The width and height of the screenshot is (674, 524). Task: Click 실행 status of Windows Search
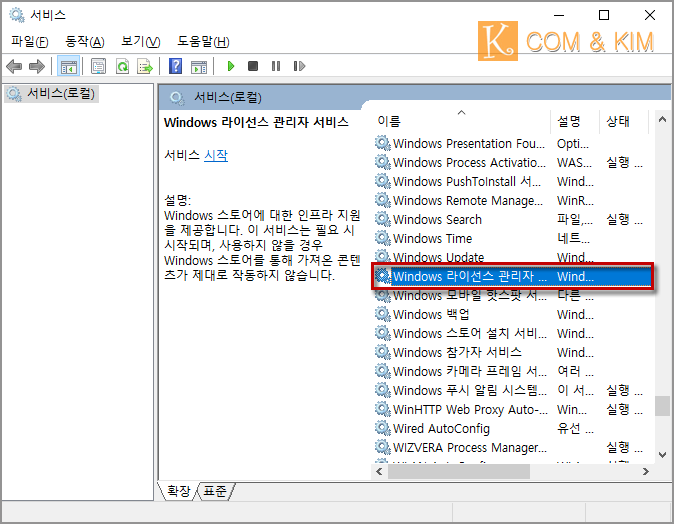(x=624, y=219)
